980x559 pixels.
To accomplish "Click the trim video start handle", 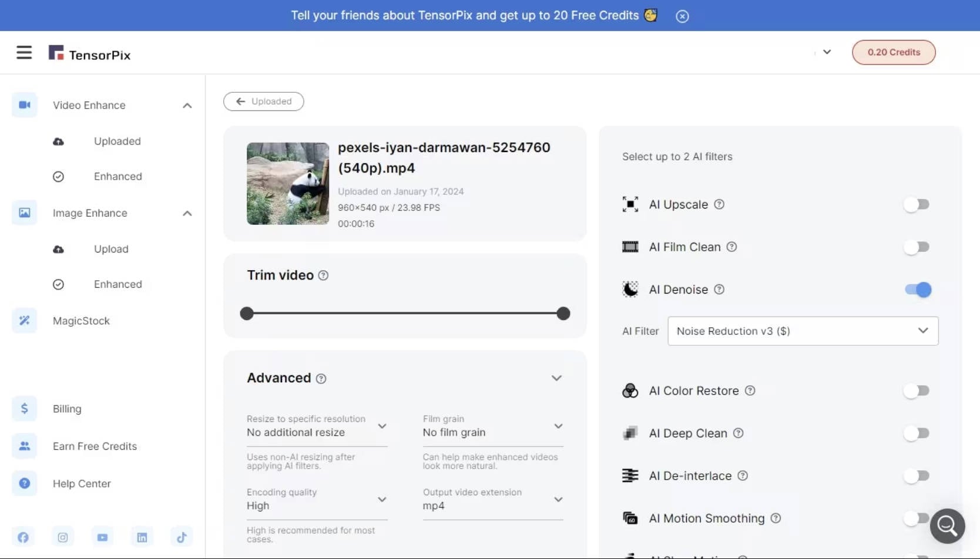I will tap(247, 314).
